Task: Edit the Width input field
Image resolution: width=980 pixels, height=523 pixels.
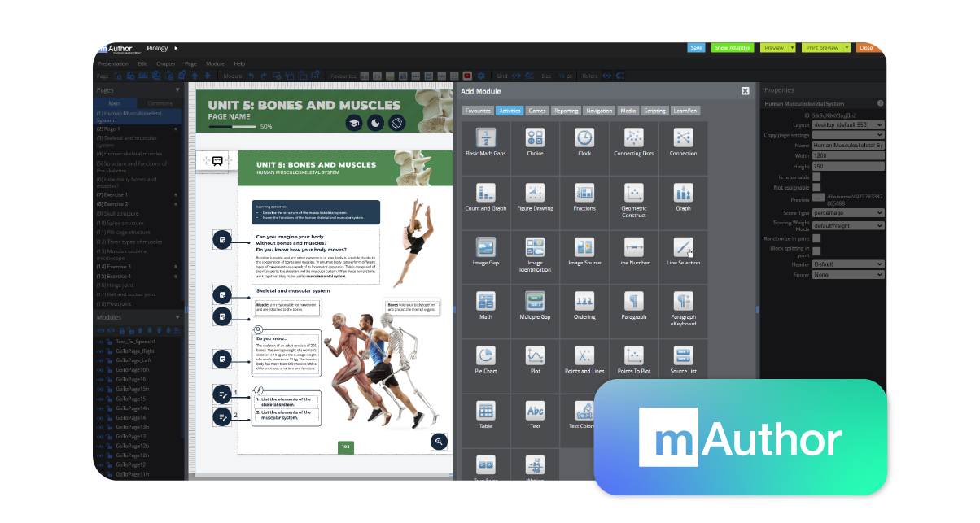Action: click(x=848, y=155)
